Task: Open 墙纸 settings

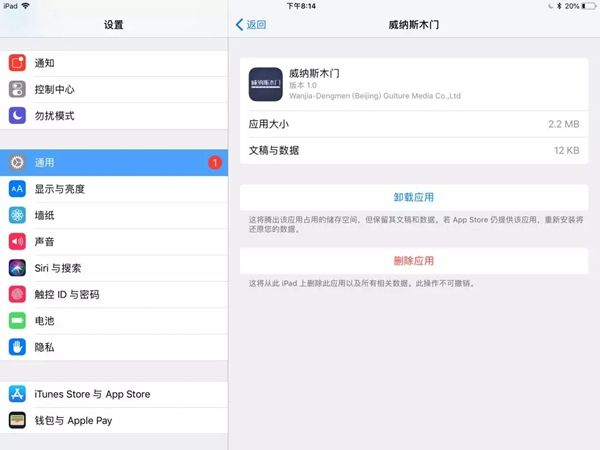Action: tap(114, 215)
